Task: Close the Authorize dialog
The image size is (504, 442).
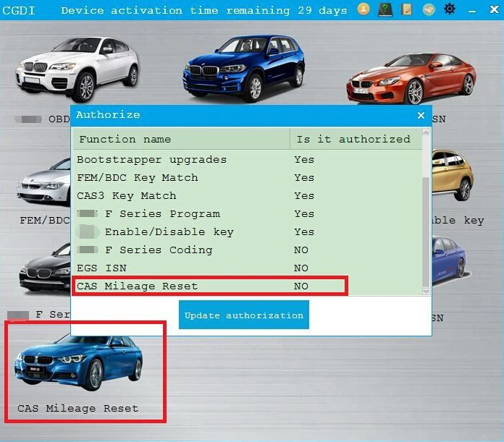Action: click(421, 115)
